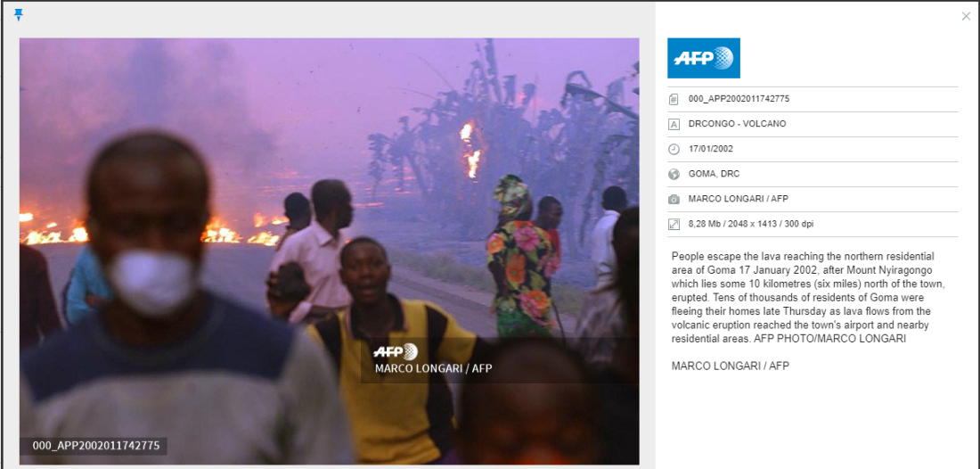Click the camera photographer icon
The width and height of the screenshot is (980, 469).
pos(674,199)
